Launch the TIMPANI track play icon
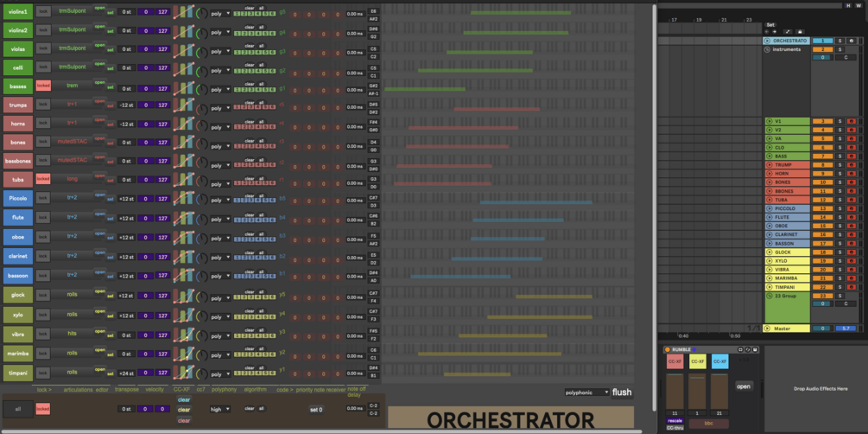868x434 pixels. [x=769, y=287]
